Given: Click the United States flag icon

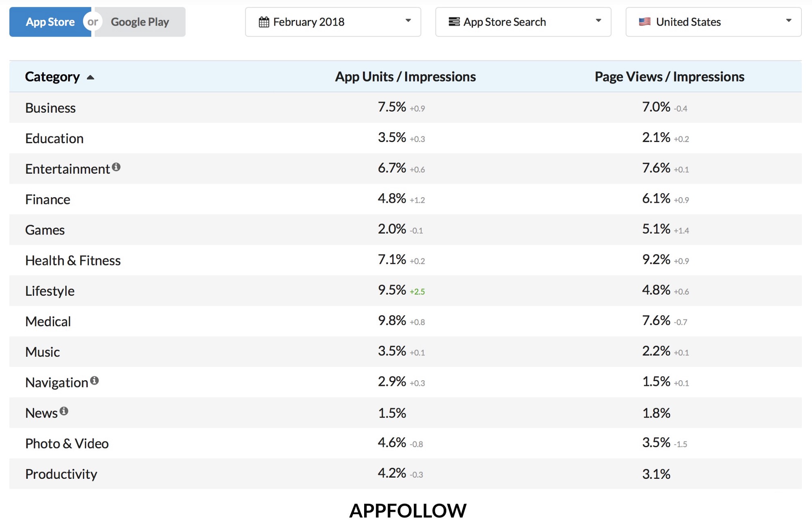Looking at the screenshot, I should coord(645,22).
